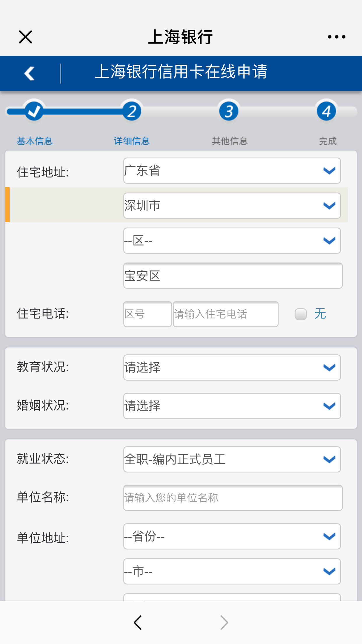The width and height of the screenshot is (362, 644).
Task: Open the 广东省 province dropdown
Action: point(232,171)
